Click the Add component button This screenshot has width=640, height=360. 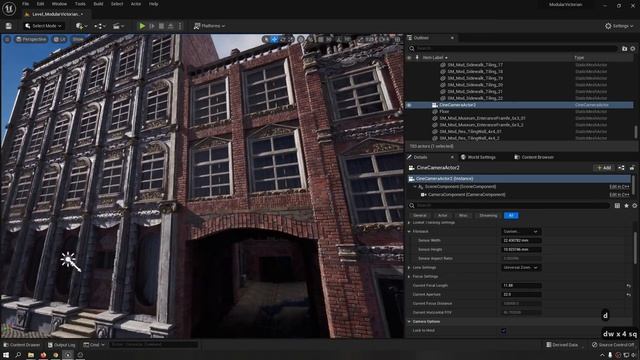pos(604,168)
